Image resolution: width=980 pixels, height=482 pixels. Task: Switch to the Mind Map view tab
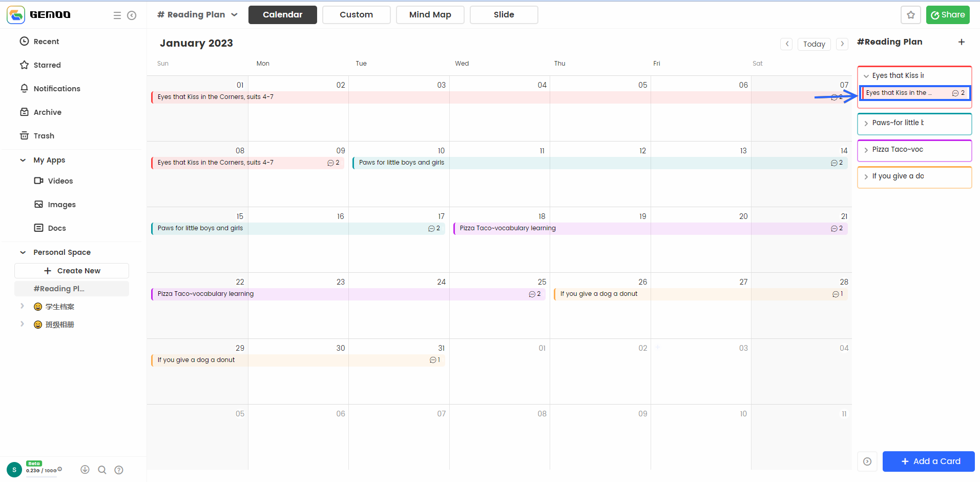pyautogui.click(x=430, y=15)
